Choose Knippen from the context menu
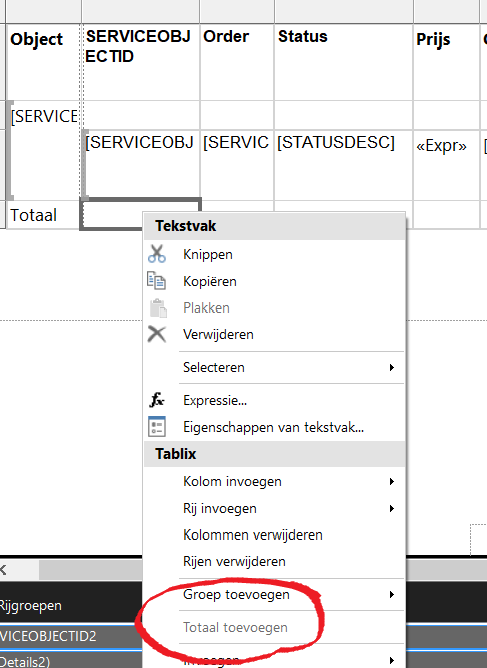The height and width of the screenshot is (668, 487). click(274, 254)
